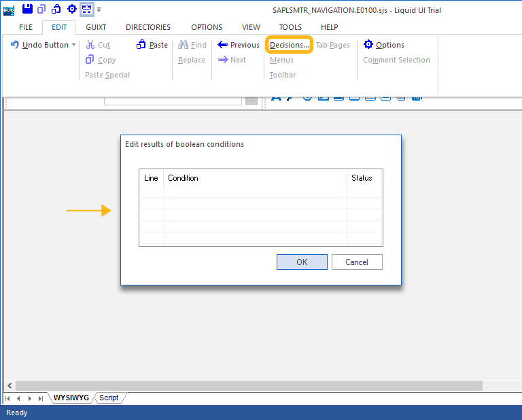The image size is (522, 420).
Task: Expand the Undo Button dropdown arrow
Action: click(x=73, y=45)
